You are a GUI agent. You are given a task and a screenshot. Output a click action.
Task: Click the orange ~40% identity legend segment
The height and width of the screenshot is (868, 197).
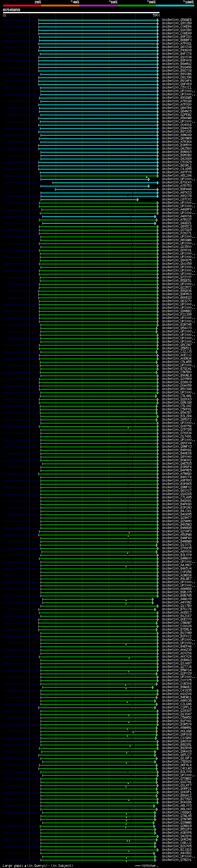60,6
